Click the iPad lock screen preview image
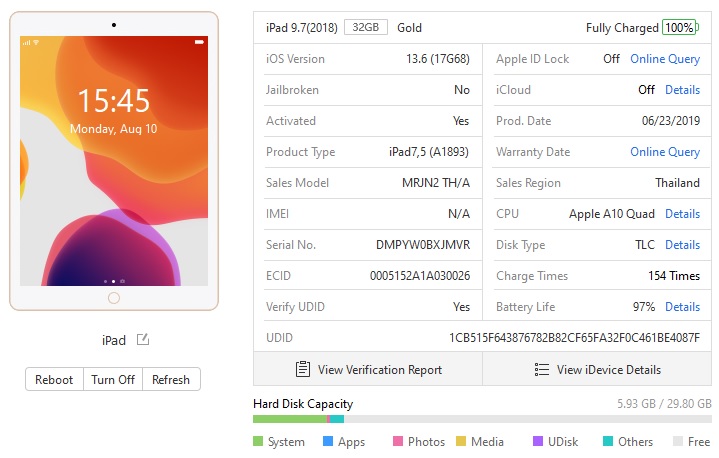Viewport: 719px width, 458px height. (114, 161)
